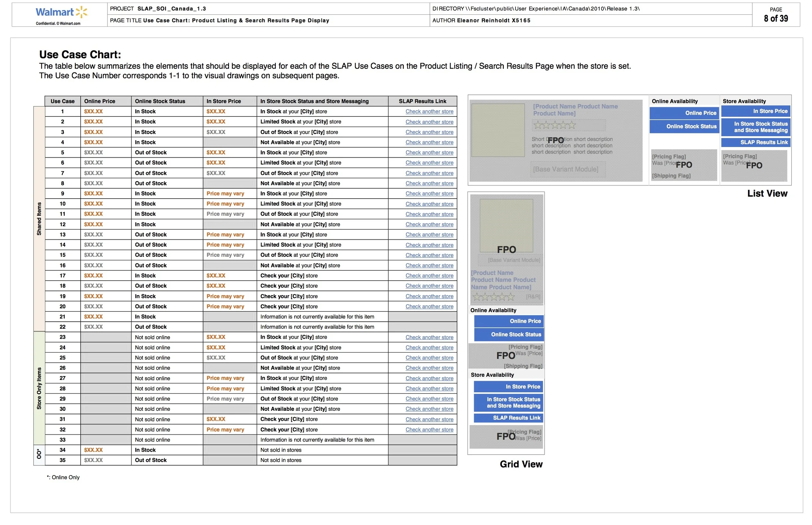Click the Walmart spark logo
Image resolution: width=812 pixels, height=525 pixels.
point(82,12)
